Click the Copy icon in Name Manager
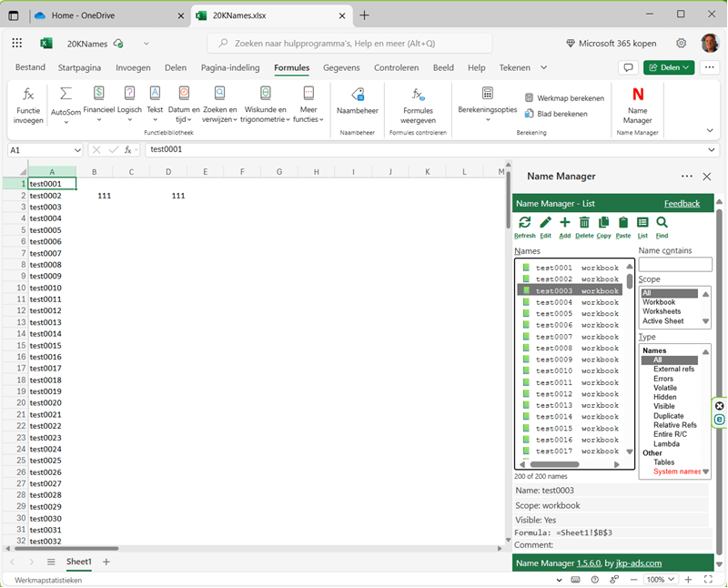This screenshot has width=728, height=588. point(603,221)
